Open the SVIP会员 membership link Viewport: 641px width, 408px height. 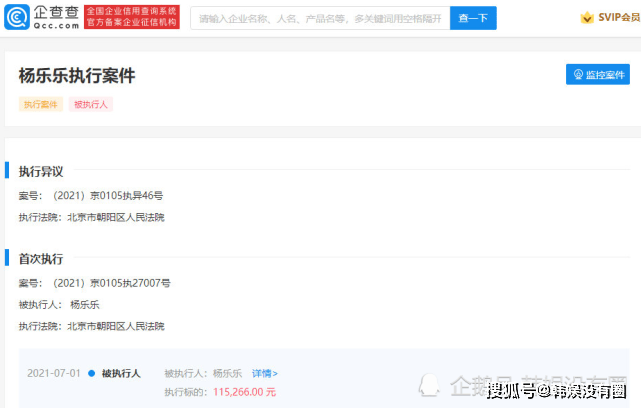(x=619, y=17)
